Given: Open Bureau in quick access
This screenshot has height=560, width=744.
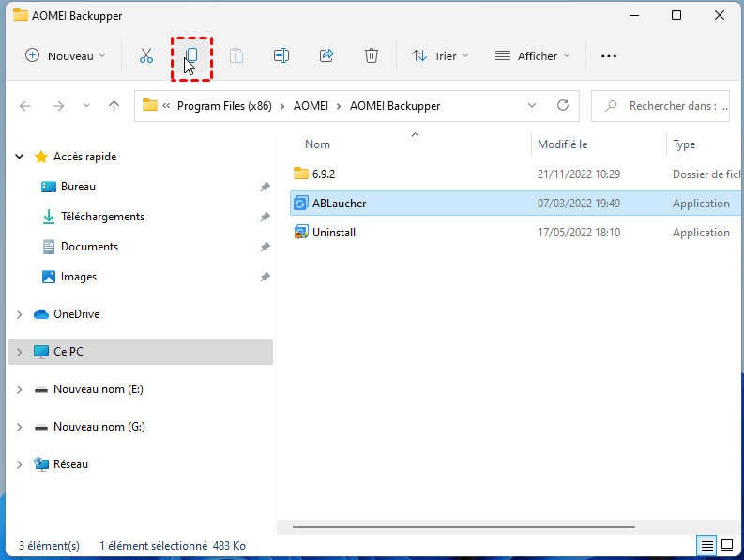Looking at the screenshot, I should [x=78, y=187].
